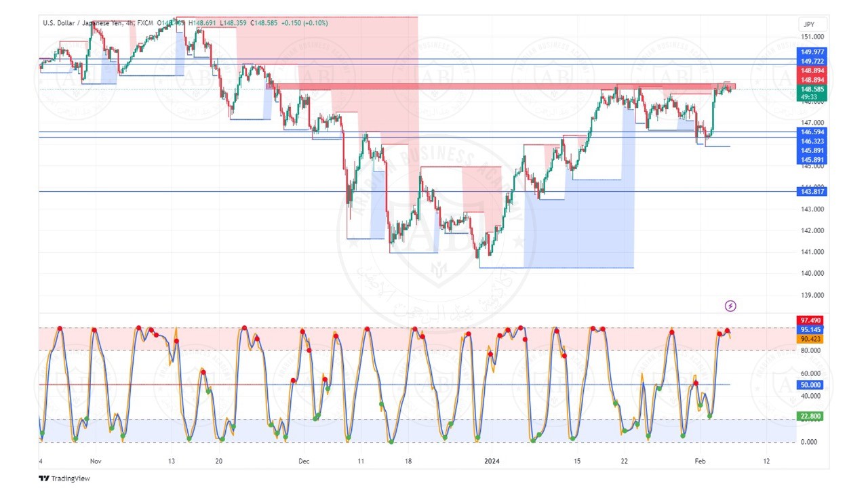
Task: Click the 147.000 price axis label
Action: 812,122
